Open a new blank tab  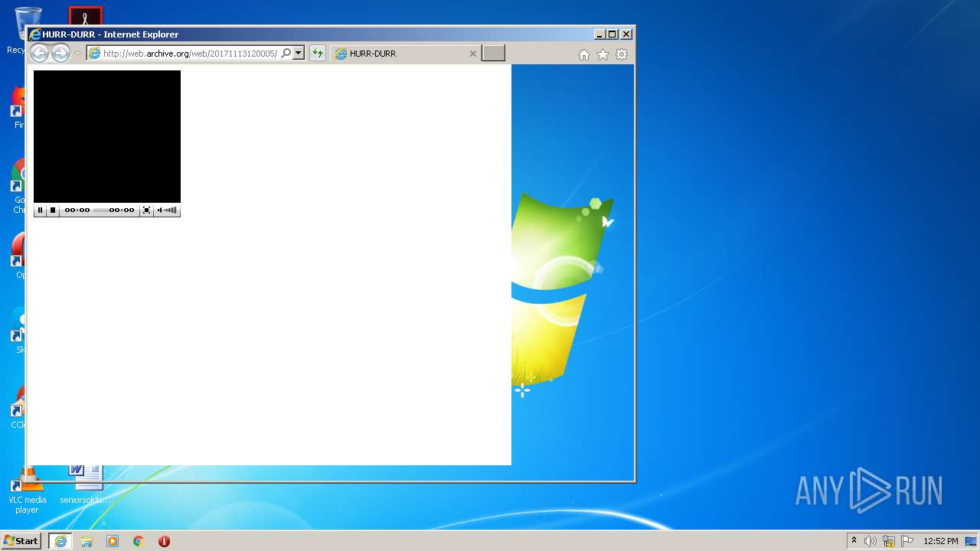pos(493,54)
